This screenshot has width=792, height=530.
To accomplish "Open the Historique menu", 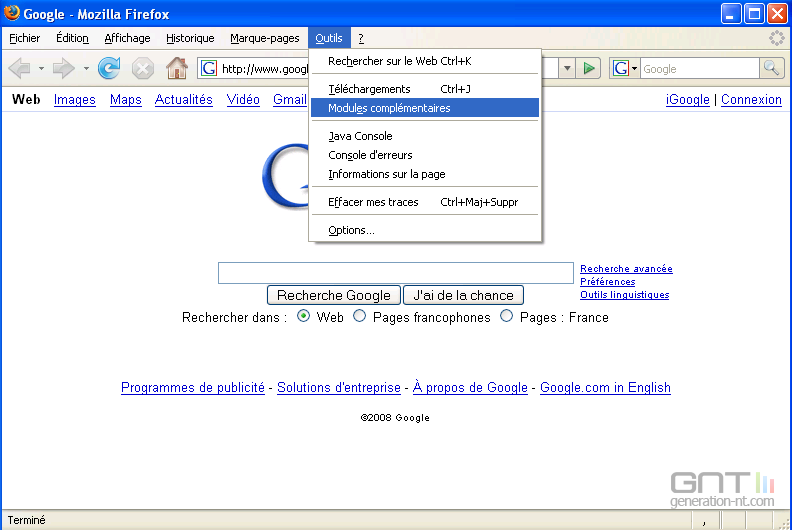I will point(190,38).
